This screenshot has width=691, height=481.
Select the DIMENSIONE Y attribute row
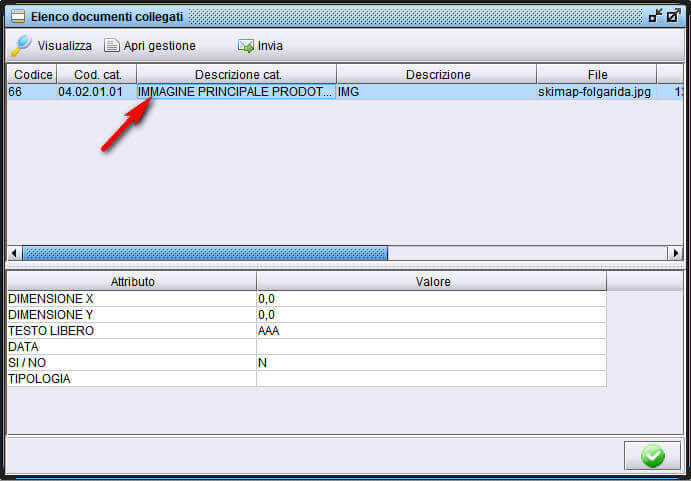click(307, 315)
